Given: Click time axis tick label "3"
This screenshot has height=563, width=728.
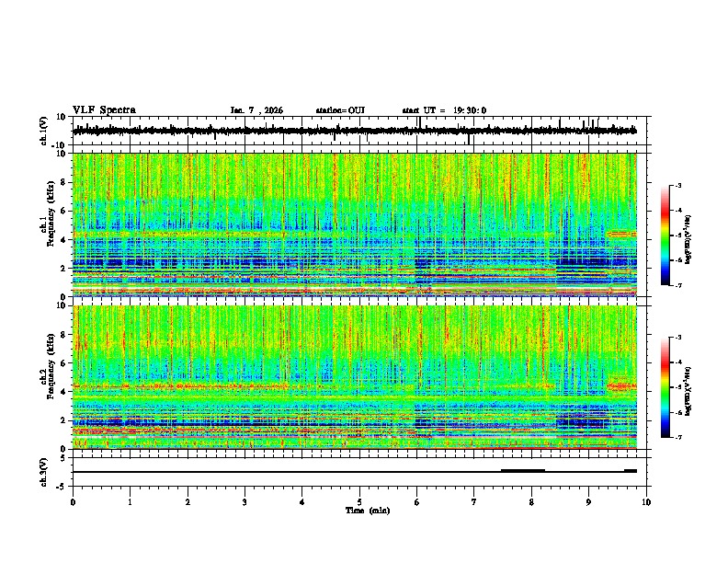Looking at the screenshot, I should (245, 502).
